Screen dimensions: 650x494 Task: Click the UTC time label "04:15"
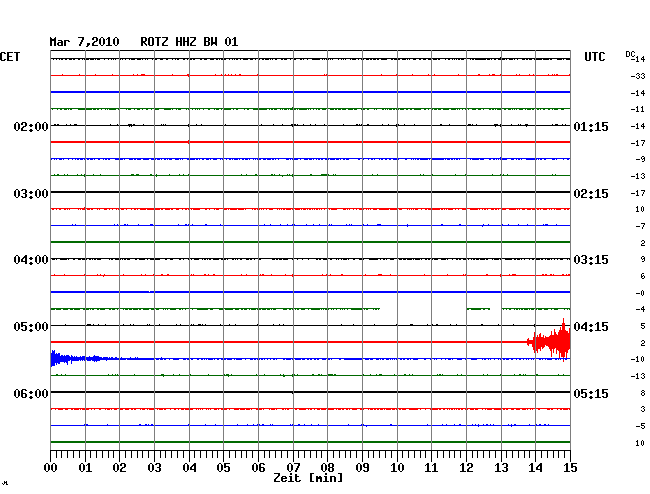pyautogui.click(x=591, y=327)
